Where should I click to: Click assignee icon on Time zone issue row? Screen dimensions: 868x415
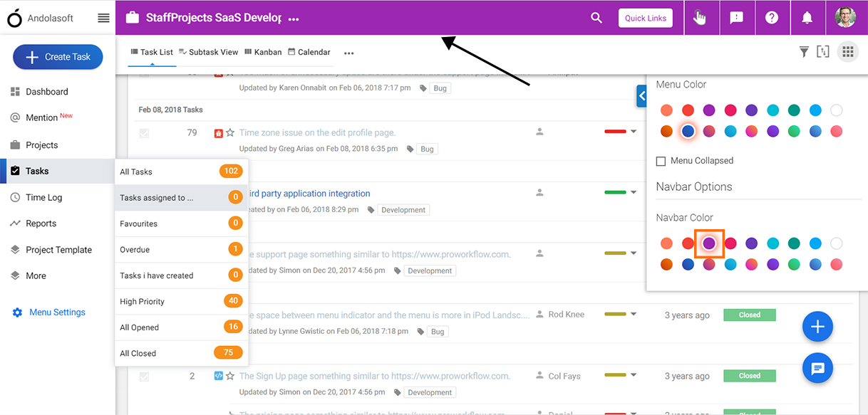pyautogui.click(x=540, y=132)
